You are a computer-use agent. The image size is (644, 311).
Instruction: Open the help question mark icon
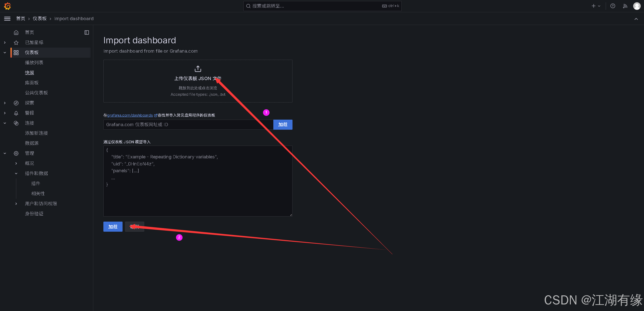click(613, 6)
